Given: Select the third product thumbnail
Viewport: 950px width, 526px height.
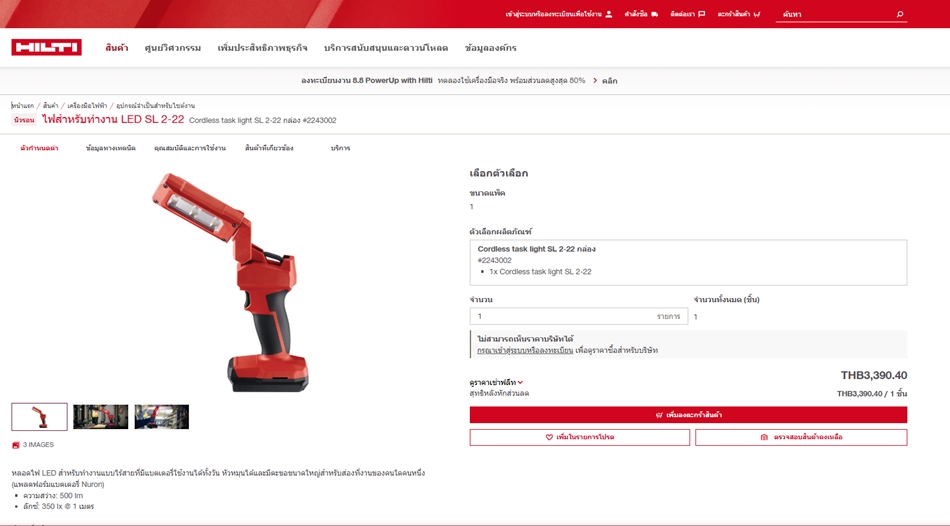Looking at the screenshot, I should pos(162,417).
